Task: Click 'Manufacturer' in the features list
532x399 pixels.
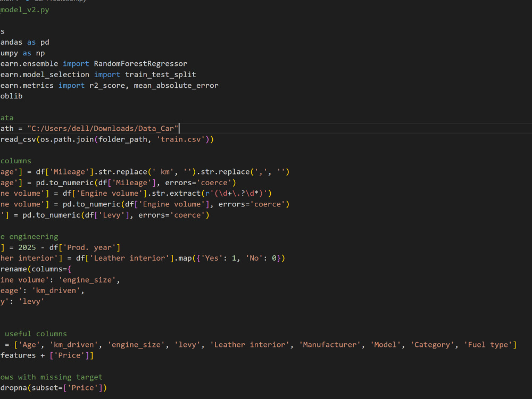Action: (x=330, y=345)
